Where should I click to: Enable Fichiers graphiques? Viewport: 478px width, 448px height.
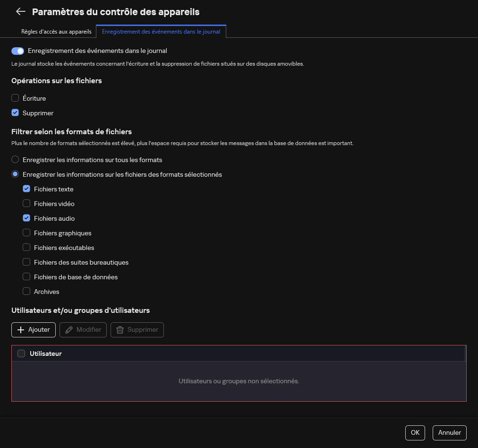26,233
